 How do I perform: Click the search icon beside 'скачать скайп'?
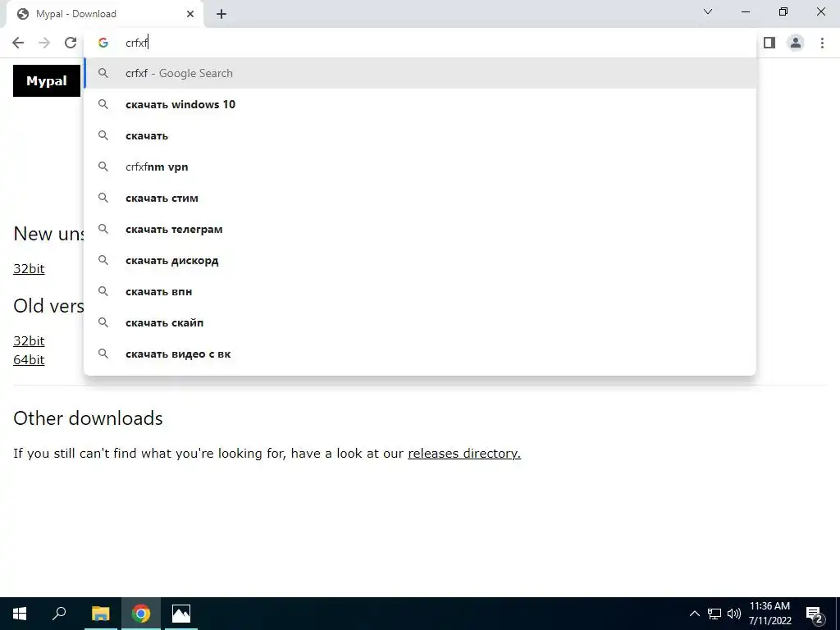[103, 322]
